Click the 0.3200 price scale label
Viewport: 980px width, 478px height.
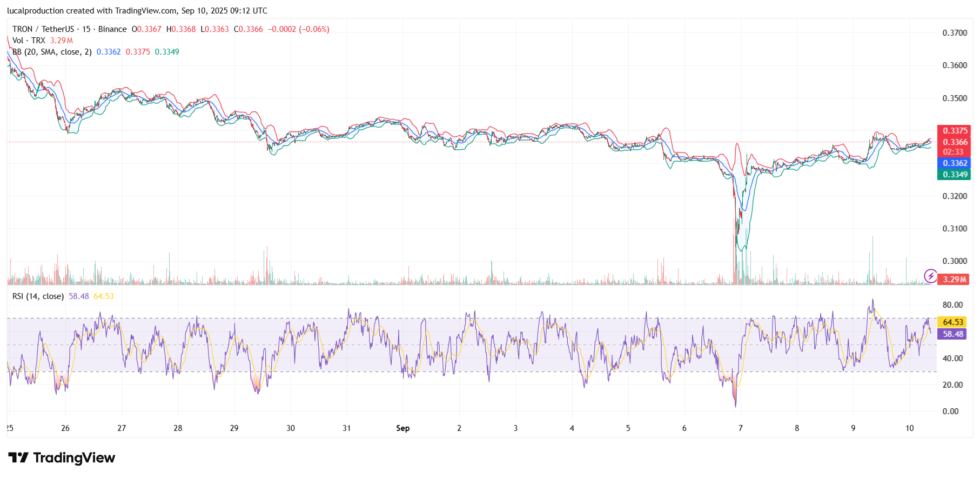955,196
